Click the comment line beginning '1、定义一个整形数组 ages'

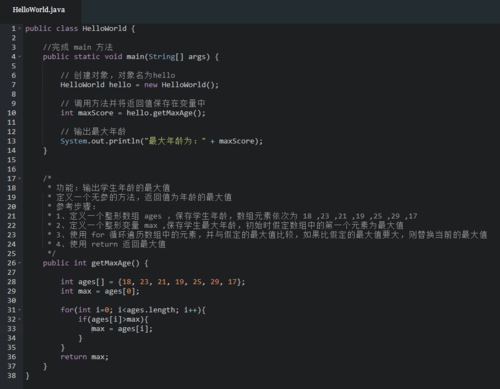coord(232,216)
